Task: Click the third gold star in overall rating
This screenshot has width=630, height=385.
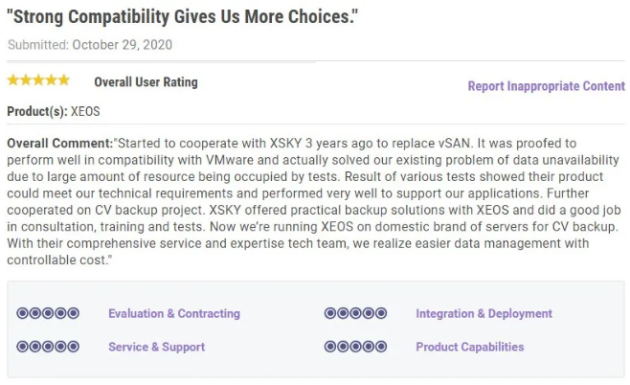Action: pyautogui.click(x=39, y=80)
